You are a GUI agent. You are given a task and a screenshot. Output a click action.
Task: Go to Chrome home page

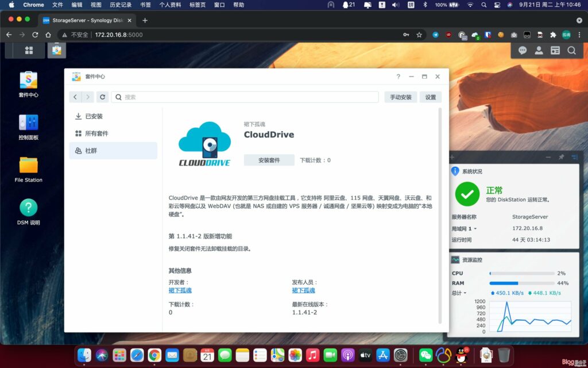(48, 35)
